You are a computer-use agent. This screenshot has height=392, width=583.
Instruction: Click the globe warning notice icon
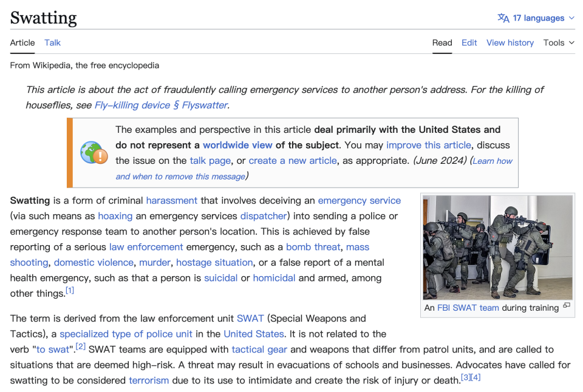[x=94, y=153]
